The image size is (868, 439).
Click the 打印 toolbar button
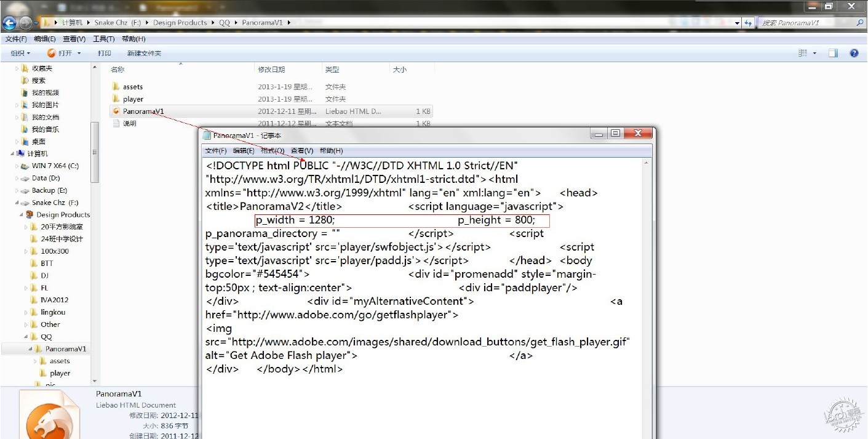point(105,54)
